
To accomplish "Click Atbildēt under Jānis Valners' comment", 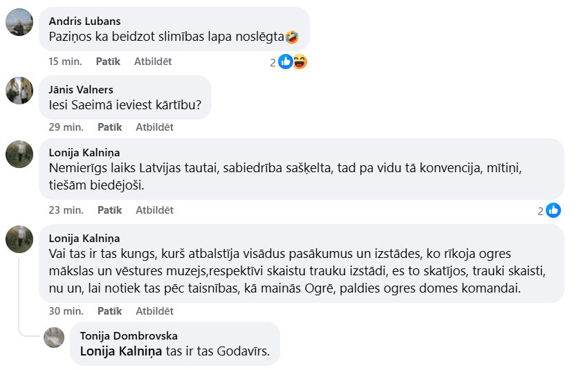I will click(x=154, y=127).
